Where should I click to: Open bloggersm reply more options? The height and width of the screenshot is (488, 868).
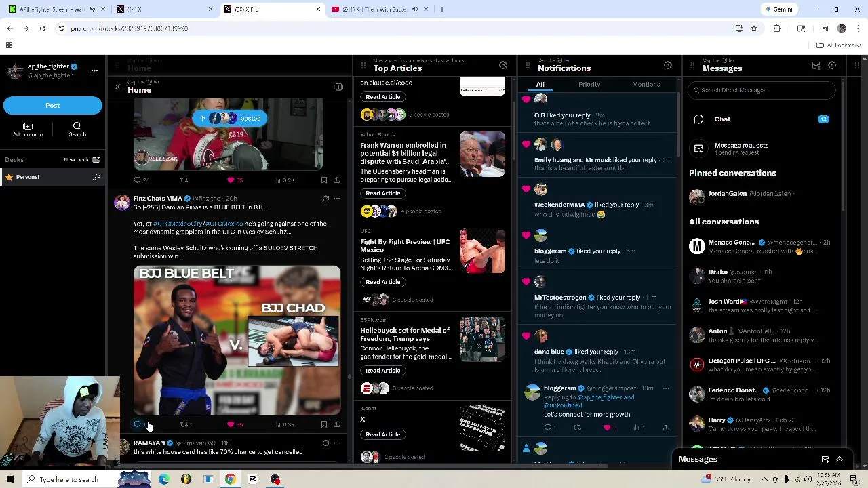coord(666,388)
